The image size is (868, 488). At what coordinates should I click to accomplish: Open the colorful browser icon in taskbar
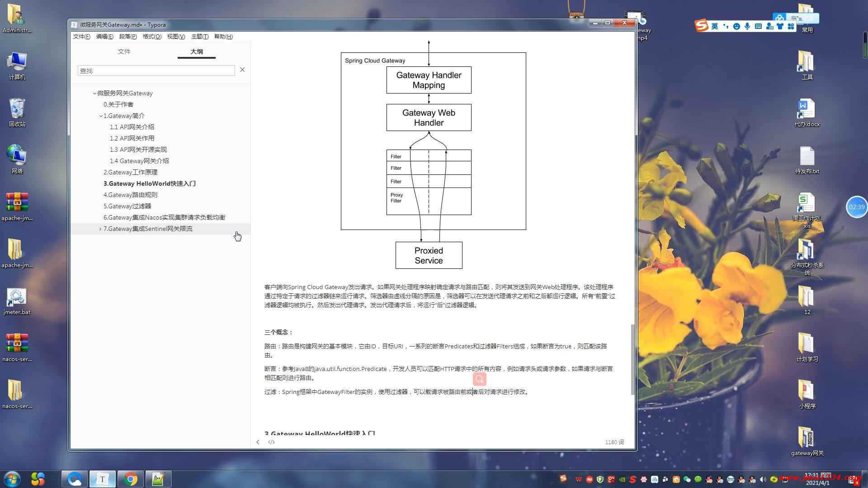click(38, 479)
